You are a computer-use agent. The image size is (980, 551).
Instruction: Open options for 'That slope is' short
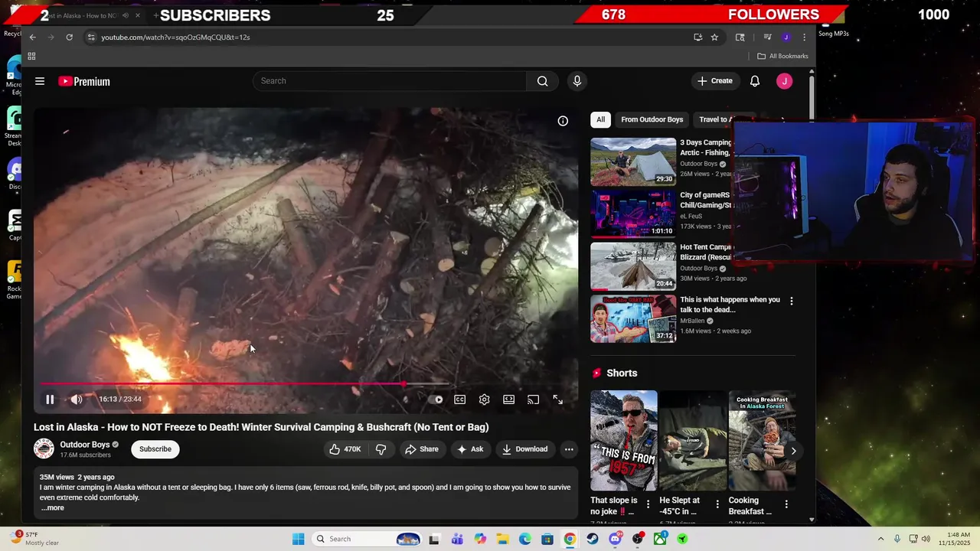point(648,504)
